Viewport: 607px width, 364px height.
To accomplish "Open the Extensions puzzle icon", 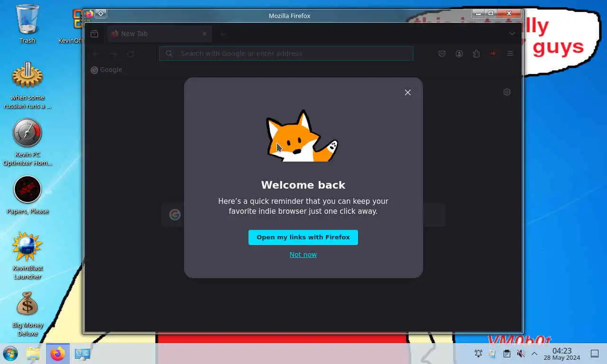I will point(476,54).
